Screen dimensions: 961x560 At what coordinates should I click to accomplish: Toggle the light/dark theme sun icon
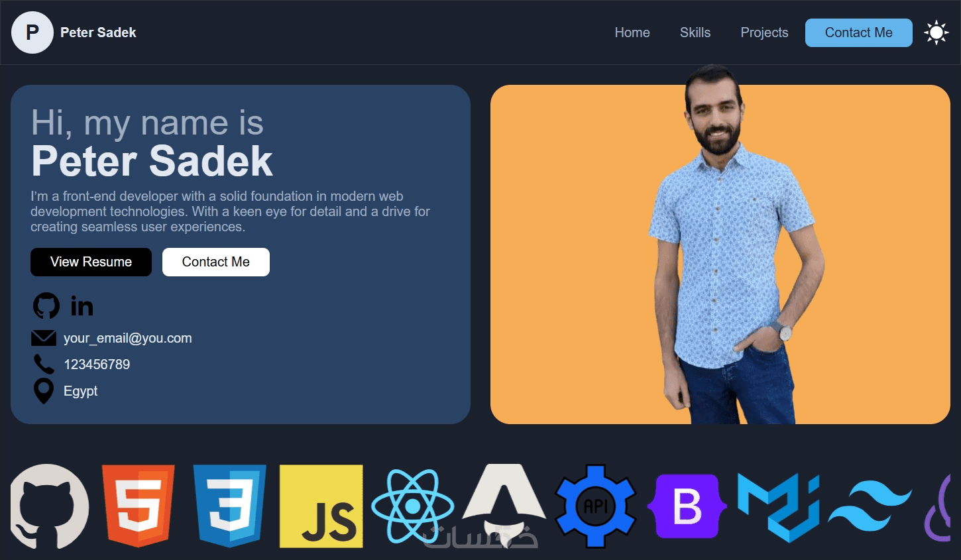(x=936, y=32)
